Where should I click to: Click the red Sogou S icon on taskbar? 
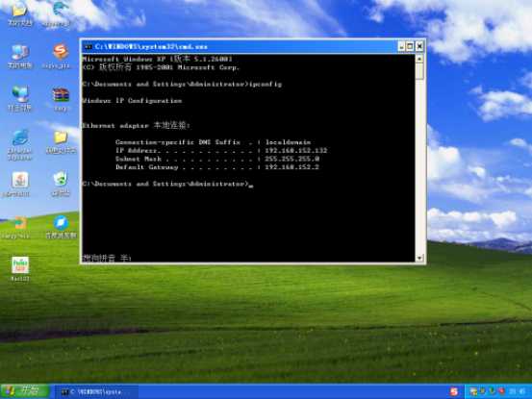(454, 391)
